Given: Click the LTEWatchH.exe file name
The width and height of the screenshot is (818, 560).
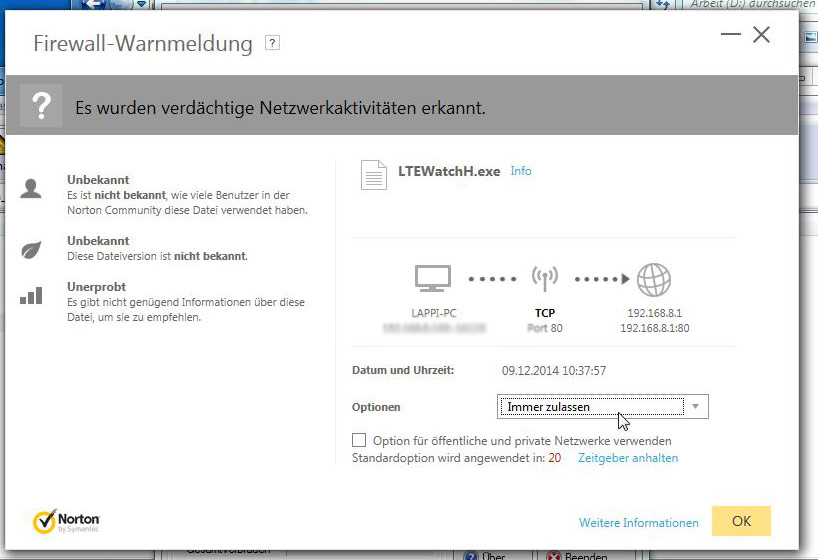Looking at the screenshot, I should (449, 171).
